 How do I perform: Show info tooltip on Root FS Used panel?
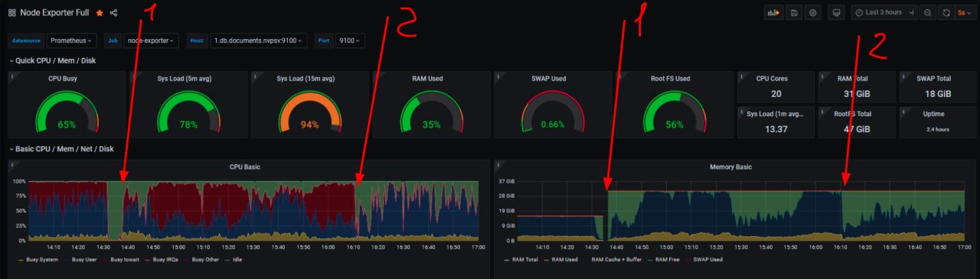coord(619,76)
